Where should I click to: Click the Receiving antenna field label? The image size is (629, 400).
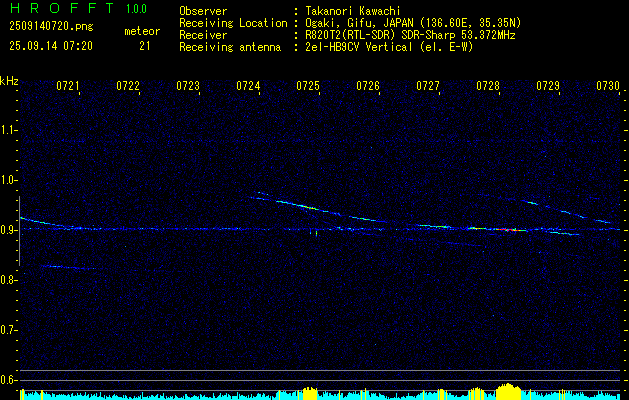(230, 47)
